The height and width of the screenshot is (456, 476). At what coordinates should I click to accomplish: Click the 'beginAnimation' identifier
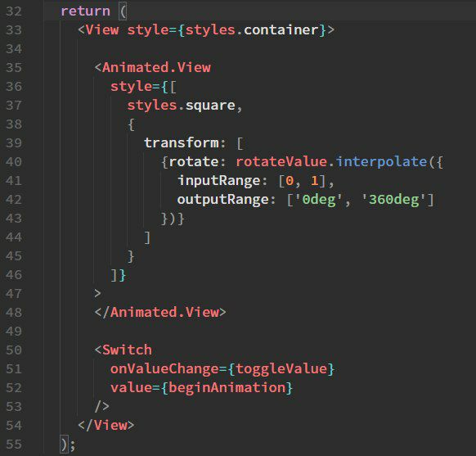(227, 388)
